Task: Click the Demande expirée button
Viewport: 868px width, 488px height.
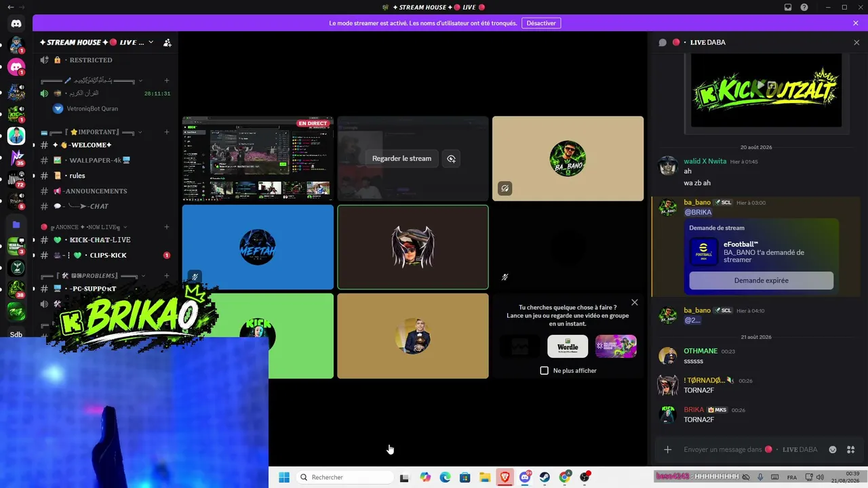Action: tap(761, 281)
